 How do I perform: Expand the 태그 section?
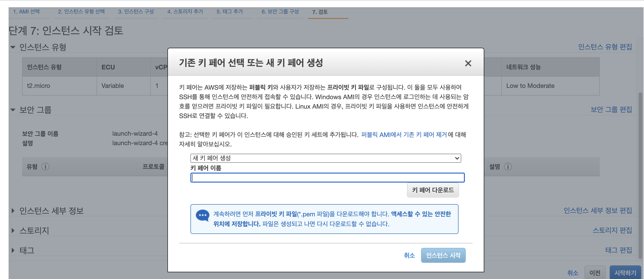[13, 250]
